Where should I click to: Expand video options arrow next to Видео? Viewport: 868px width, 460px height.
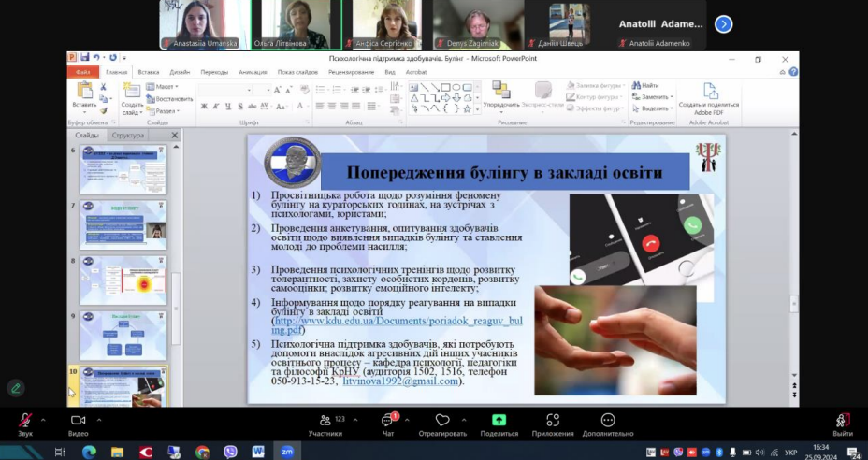pyautogui.click(x=98, y=420)
